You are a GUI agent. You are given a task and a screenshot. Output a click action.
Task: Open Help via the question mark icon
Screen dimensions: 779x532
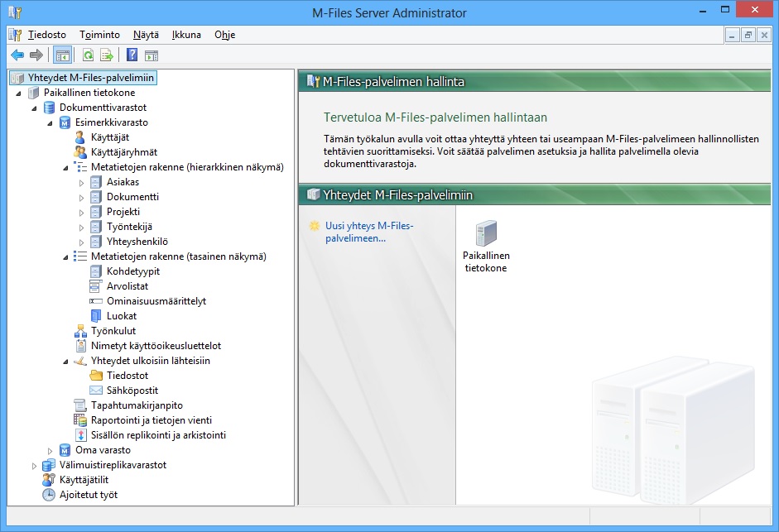132,55
